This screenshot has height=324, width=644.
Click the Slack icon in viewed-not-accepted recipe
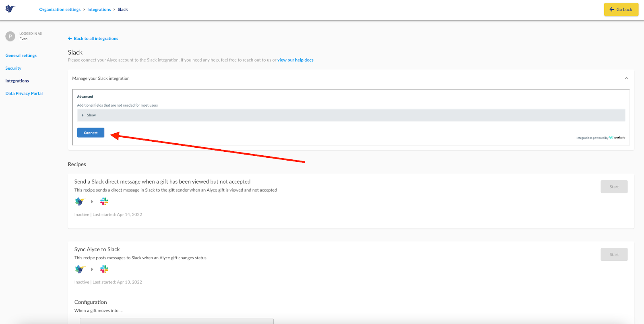tap(104, 201)
